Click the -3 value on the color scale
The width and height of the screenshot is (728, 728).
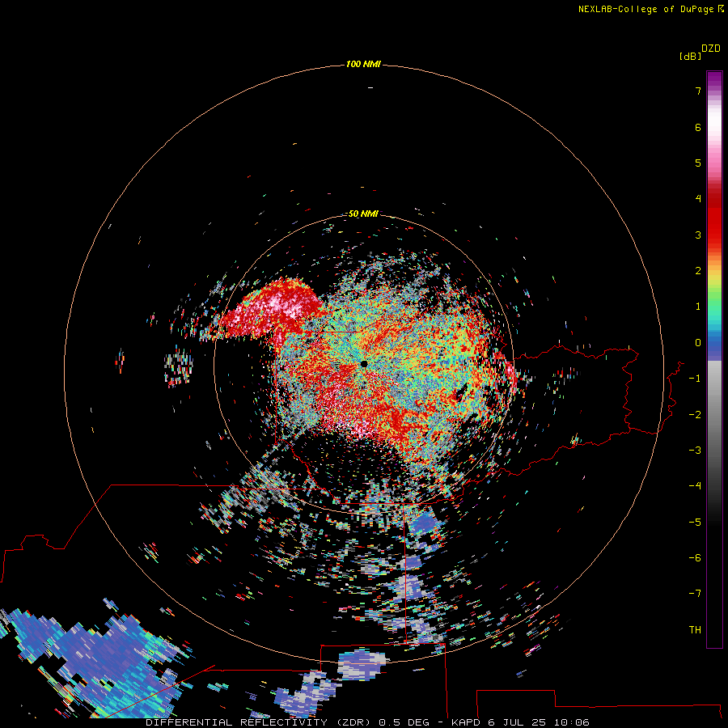pos(695,451)
